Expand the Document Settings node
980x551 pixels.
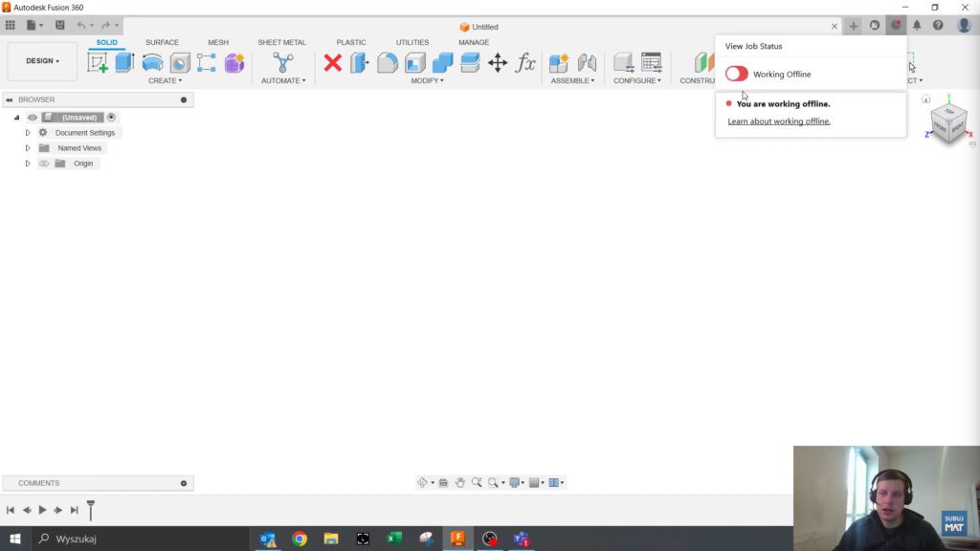(28, 133)
